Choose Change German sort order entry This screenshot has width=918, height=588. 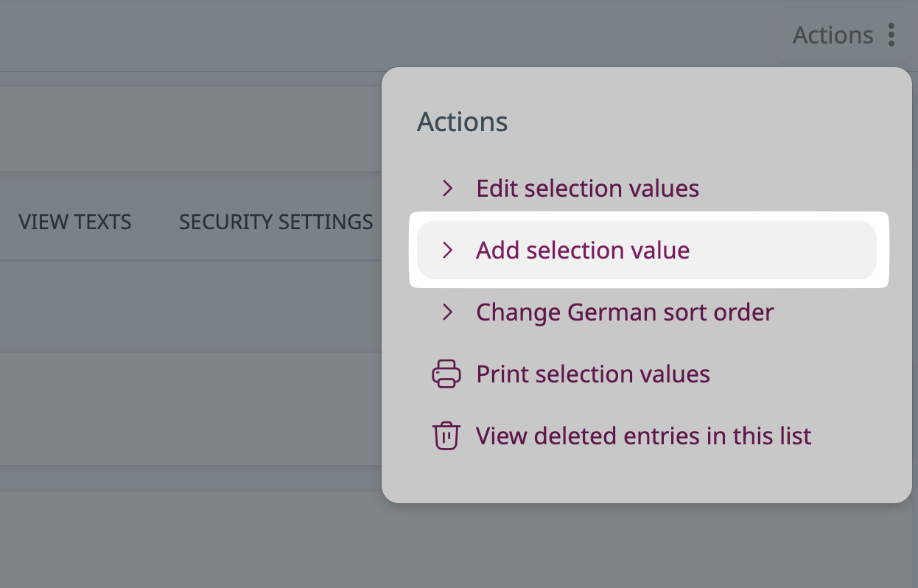(625, 312)
